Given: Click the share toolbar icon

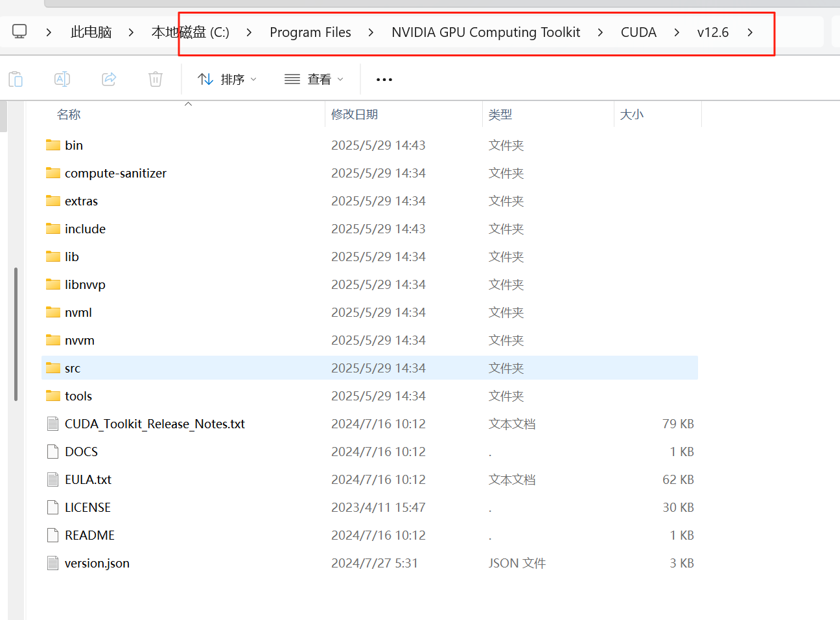Looking at the screenshot, I should pyautogui.click(x=109, y=79).
